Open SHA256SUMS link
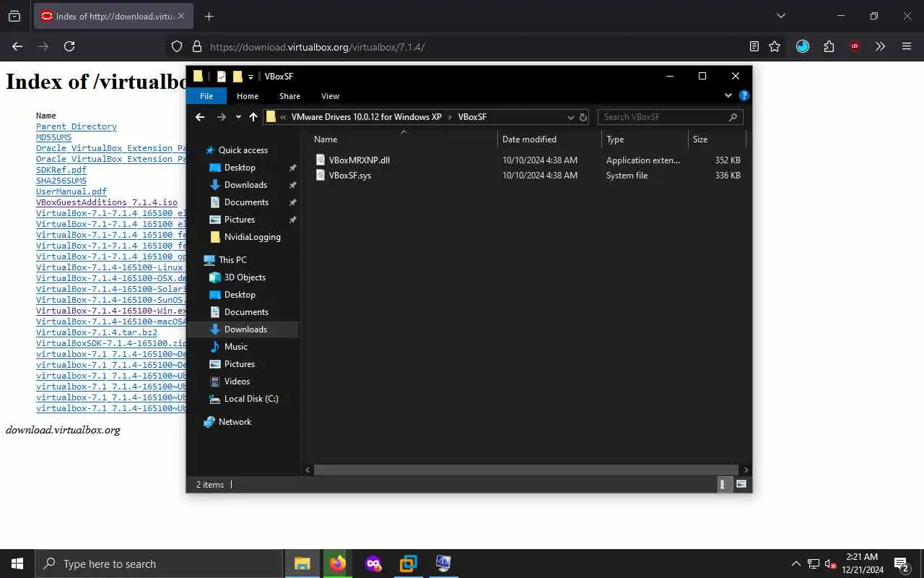This screenshot has height=578, width=924. 61,181
